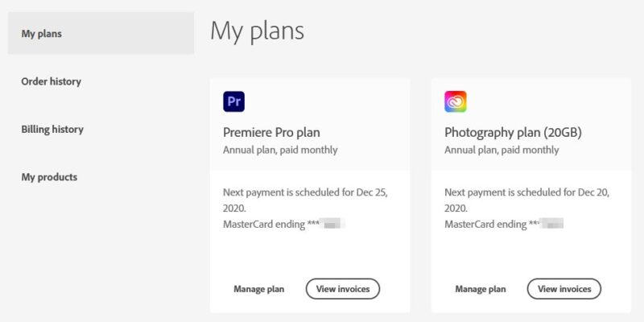Open the My plans sidebar item
The image size is (644, 322).
pos(101,33)
